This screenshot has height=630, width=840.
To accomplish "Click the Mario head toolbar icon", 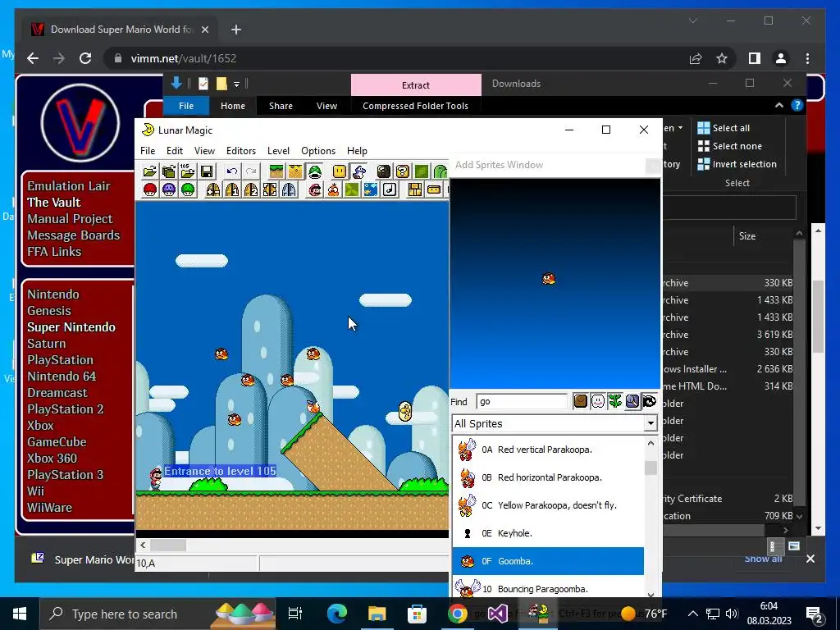I will [x=315, y=189].
